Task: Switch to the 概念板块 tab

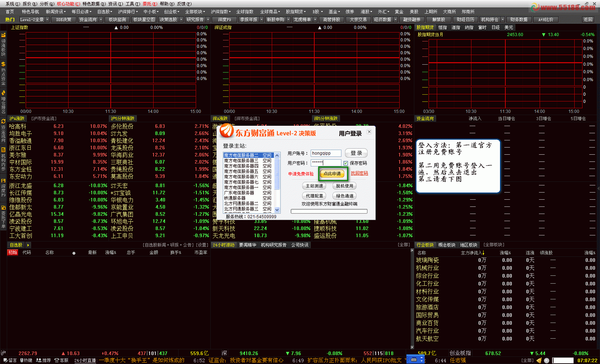Action: pyautogui.click(x=447, y=245)
